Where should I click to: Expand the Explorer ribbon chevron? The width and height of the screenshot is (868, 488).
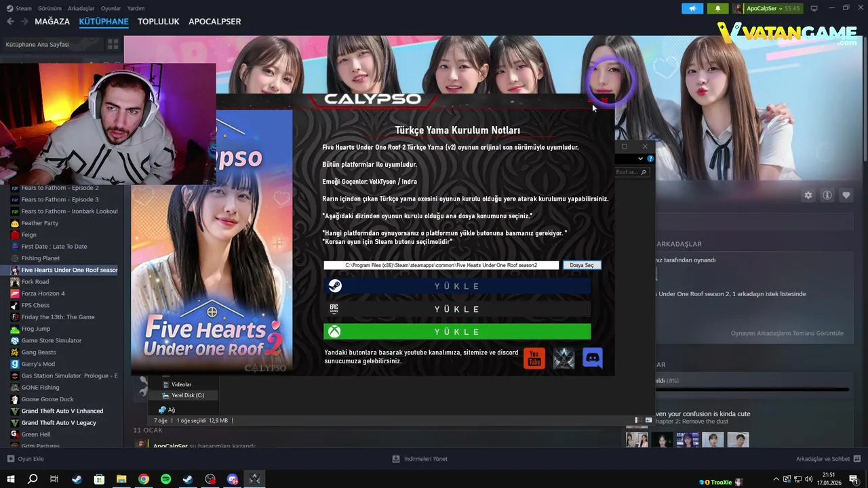click(x=640, y=159)
